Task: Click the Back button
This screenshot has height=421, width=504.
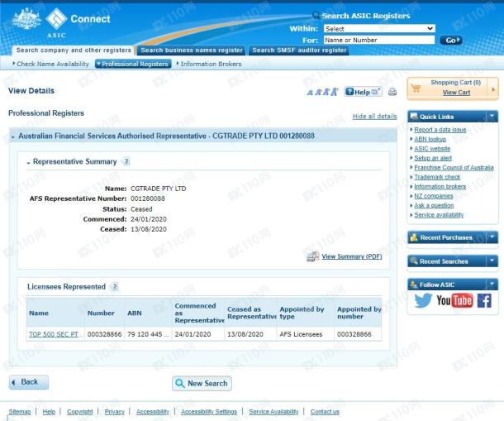Action: [29, 382]
